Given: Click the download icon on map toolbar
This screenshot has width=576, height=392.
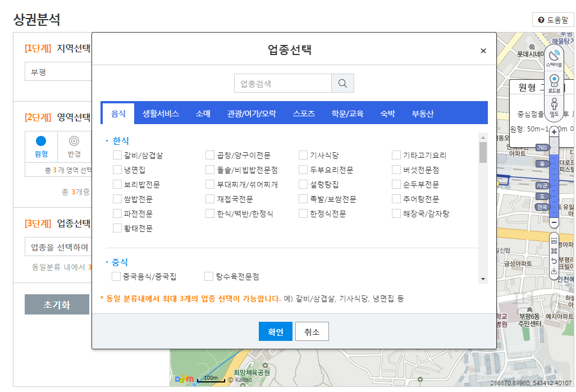Looking at the screenshot, I should [x=554, y=271].
